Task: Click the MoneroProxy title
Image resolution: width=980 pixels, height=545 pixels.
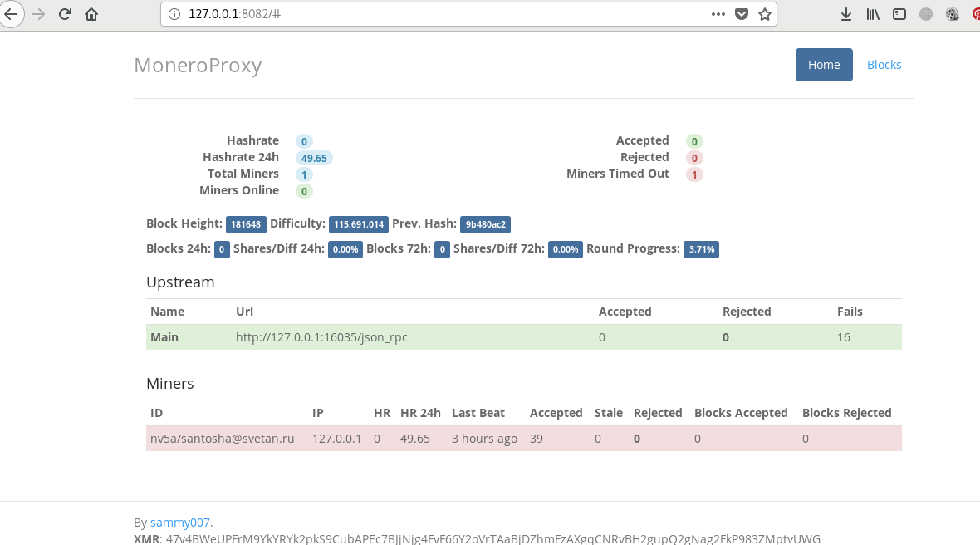Action: tap(198, 65)
